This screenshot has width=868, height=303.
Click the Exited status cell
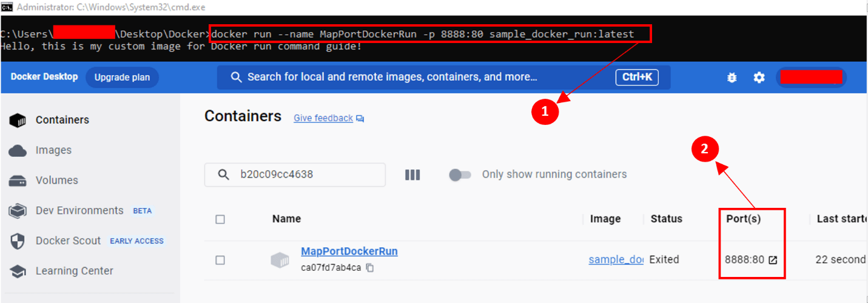point(664,259)
